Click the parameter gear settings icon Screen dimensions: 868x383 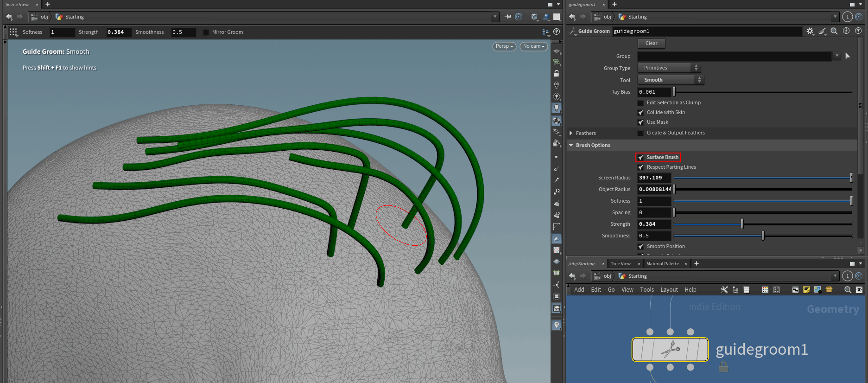pyautogui.click(x=810, y=31)
